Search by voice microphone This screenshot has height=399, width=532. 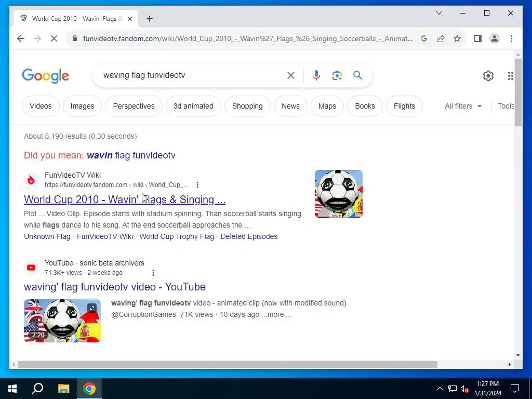(x=316, y=75)
